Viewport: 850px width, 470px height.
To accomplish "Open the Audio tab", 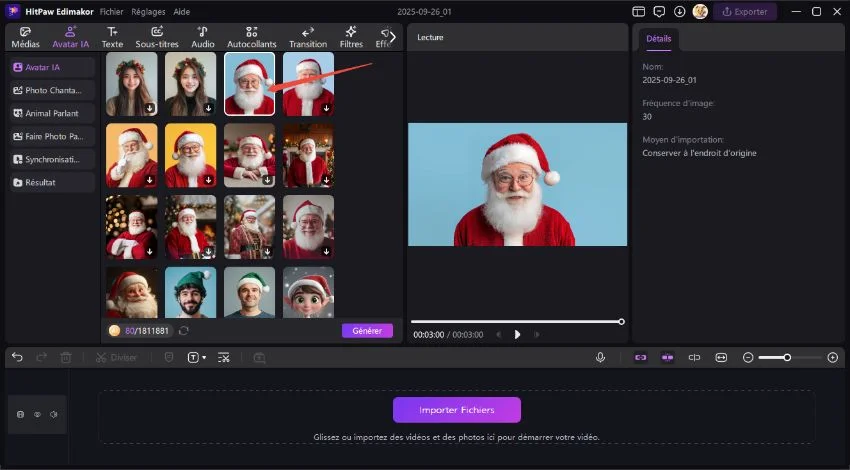I will pos(203,37).
